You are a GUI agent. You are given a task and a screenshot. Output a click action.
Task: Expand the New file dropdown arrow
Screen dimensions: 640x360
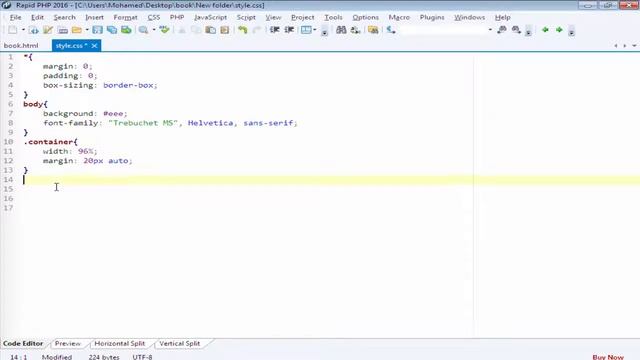click(23, 30)
